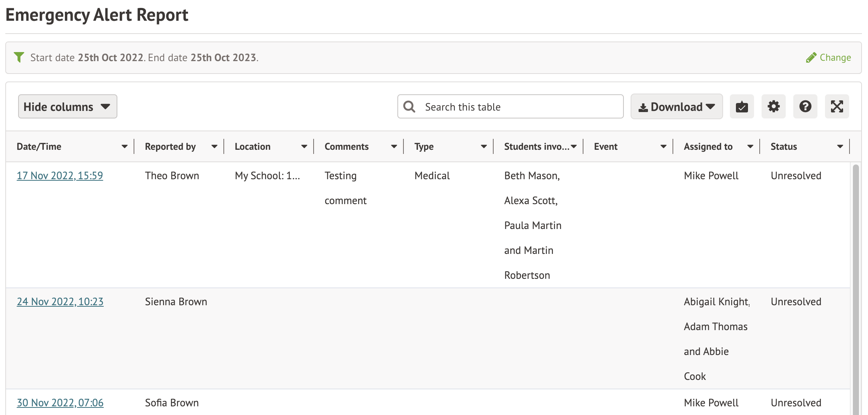Open the Hide columns dropdown
Viewport: 868px width, 415px height.
(x=68, y=107)
